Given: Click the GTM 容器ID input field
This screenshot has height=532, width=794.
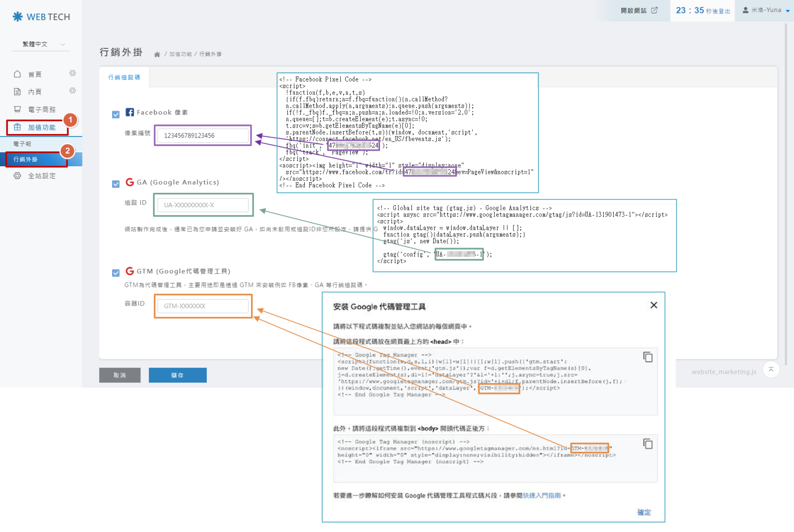Looking at the screenshot, I should tap(203, 306).
